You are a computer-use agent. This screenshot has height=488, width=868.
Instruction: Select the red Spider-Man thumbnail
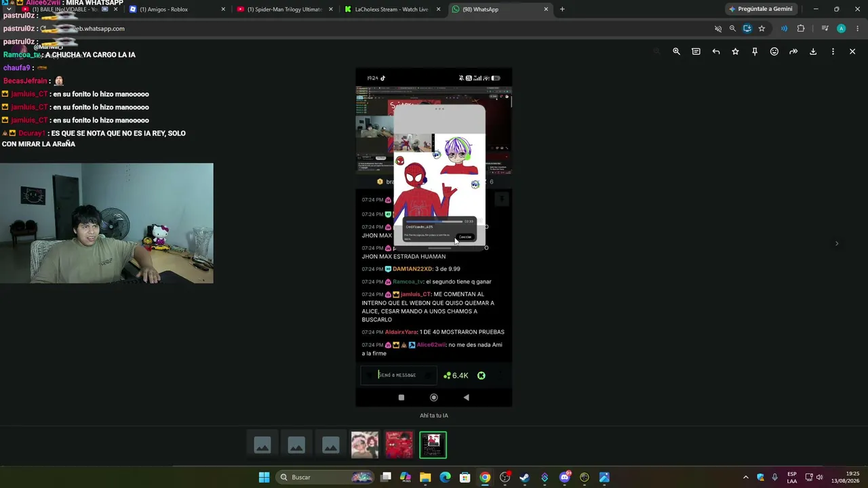pos(399,445)
